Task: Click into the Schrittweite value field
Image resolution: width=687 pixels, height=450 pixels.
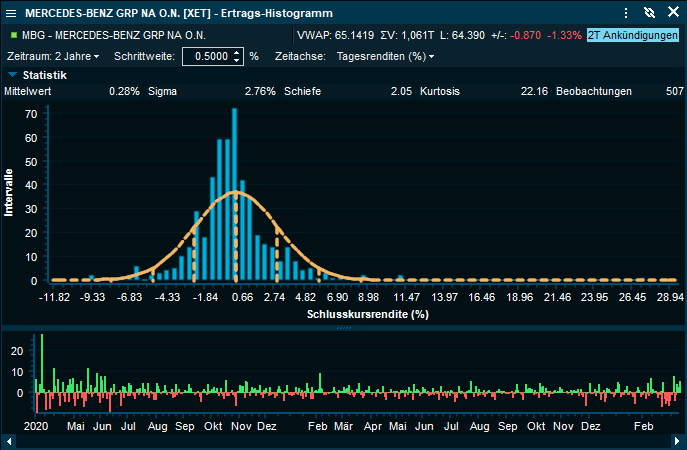Action: tap(204, 56)
